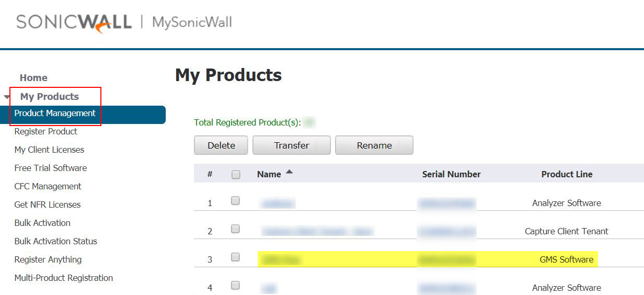
Task: Check the box for row 1
Action: click(x=235, y=201)
